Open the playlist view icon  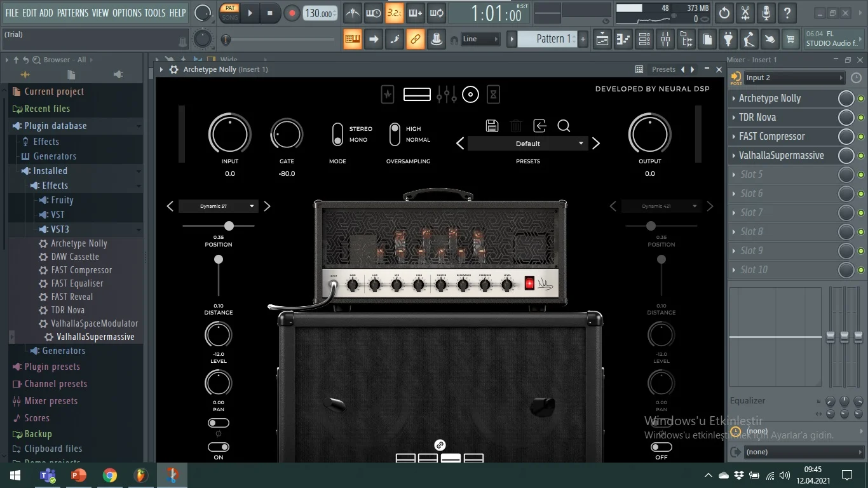pyautogui.click(x=603, y=39)
